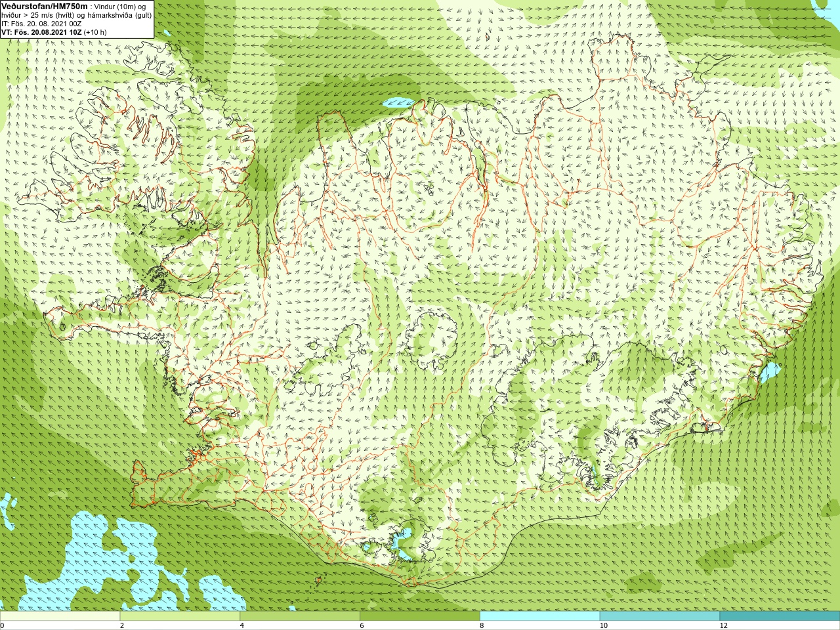
Task: Click the 8–10 light cyan legend swatch
Action: point(540,616)
